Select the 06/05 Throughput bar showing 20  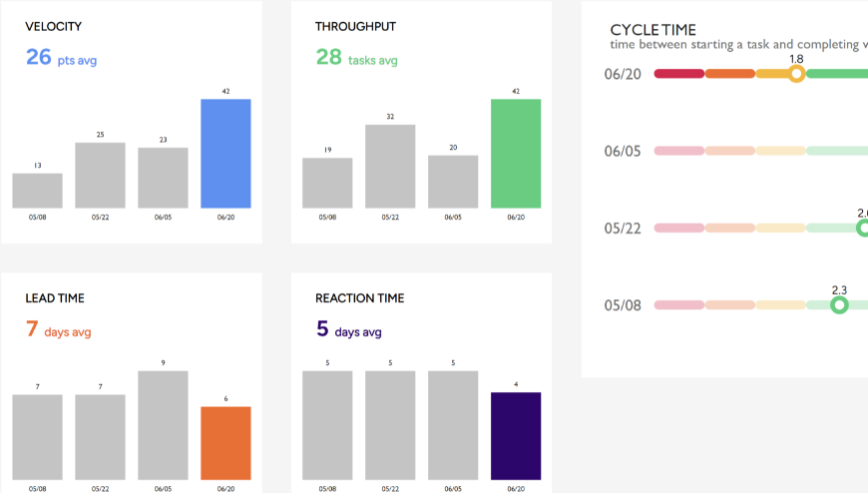(x=453, y=182)
